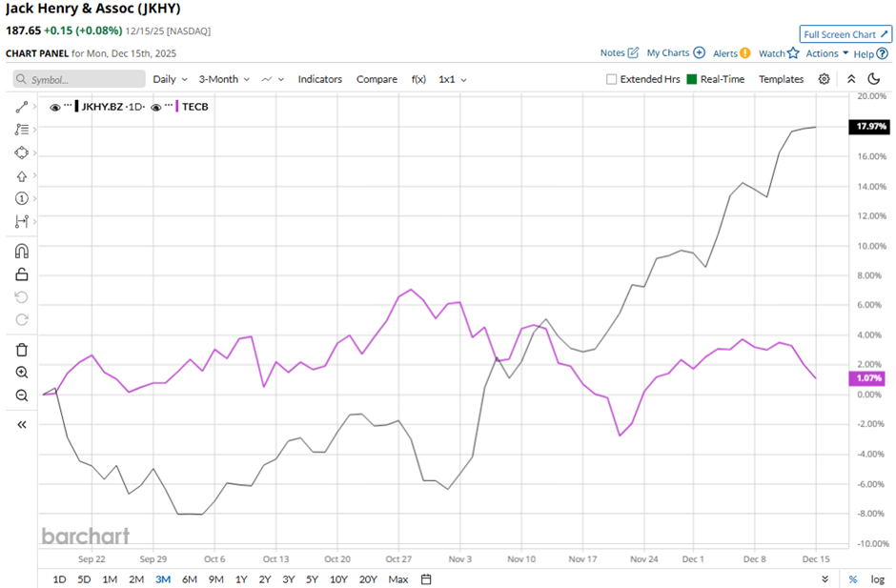Image resolution: width=896 pixels, height=588 pixels.
Task: Zoom out with the magnifier minus icon
Action: [x=22, y=395]
